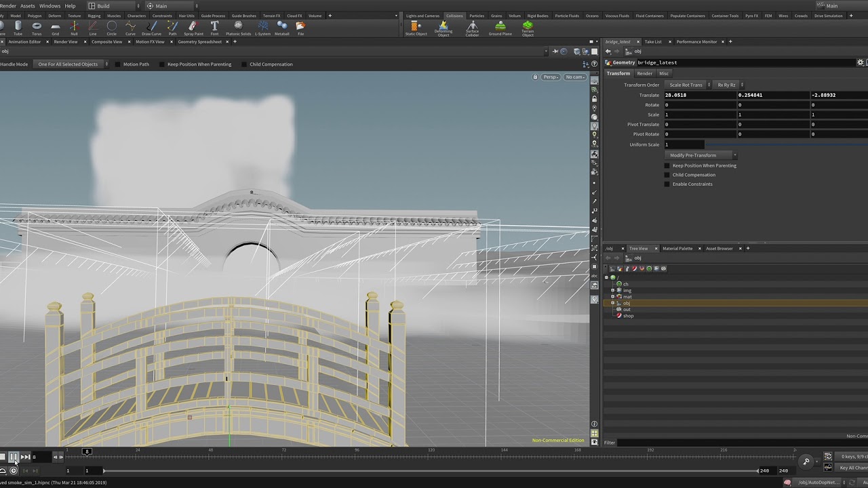The height and width of the screenshot is (488, 868).
Task: Expand the img node in the tree view
Action: (612, 290)
